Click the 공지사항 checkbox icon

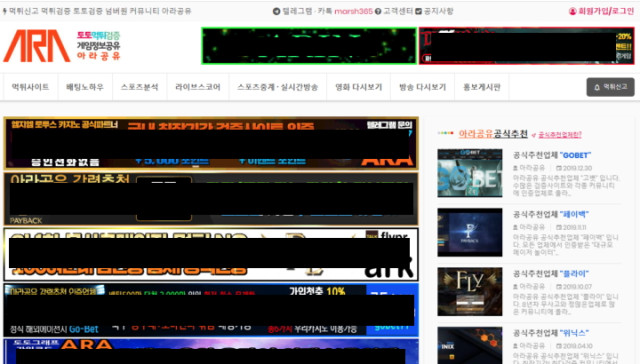pos(418,11)
